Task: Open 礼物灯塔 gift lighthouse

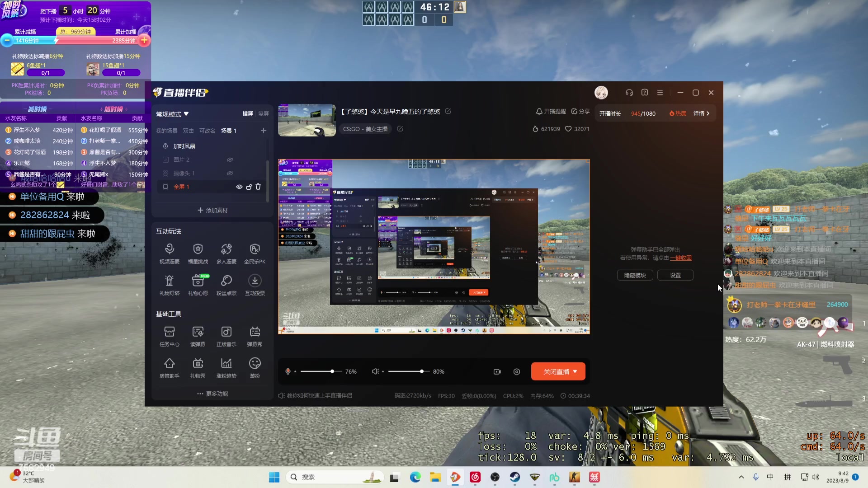Action: (169, 285)
